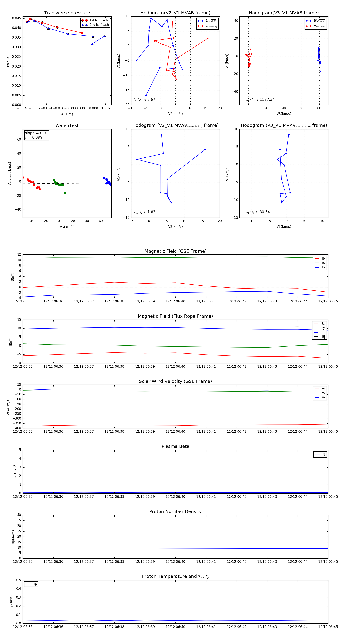This screenshot has width=351, height=644.
Task: Click the "Proton Temperature and Te/Tp" title
Action: (x=175, y=576)
